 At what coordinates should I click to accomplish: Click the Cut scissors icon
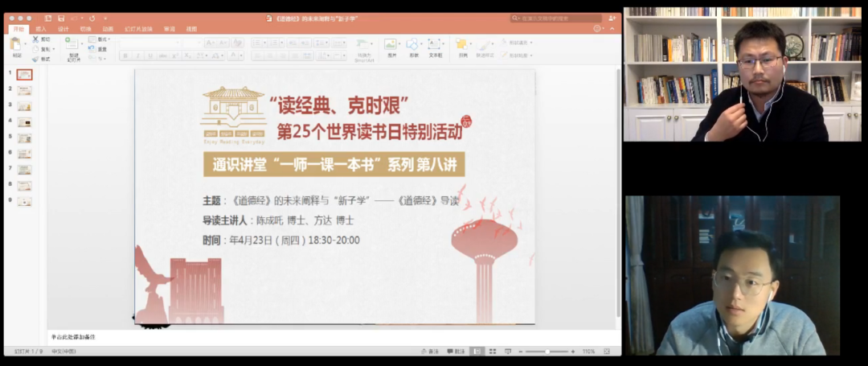click(35, 39)
